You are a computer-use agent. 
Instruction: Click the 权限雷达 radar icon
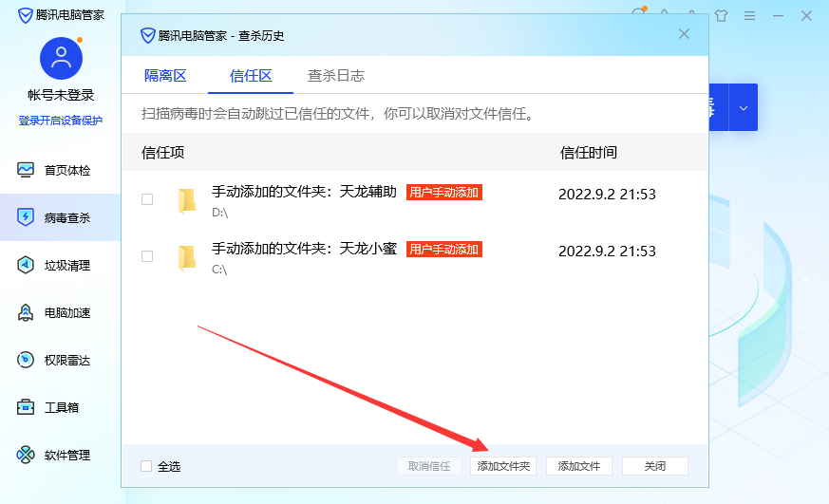tap(26, 360)
